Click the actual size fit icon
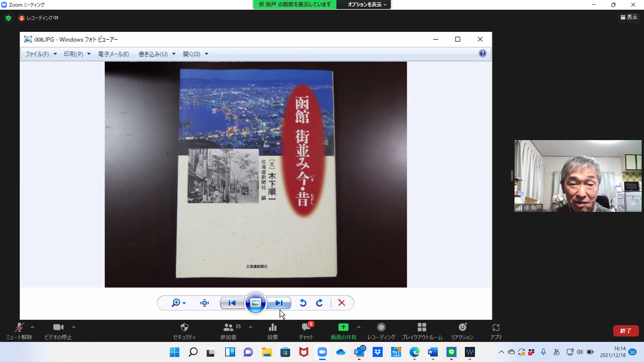644x362 pixels. [204, 303]
